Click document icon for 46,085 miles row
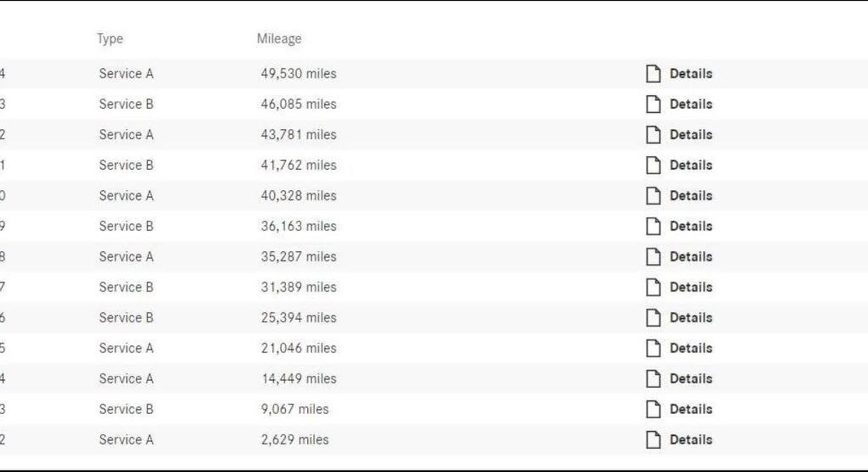868x472 pixels. (x=653, y=104)
